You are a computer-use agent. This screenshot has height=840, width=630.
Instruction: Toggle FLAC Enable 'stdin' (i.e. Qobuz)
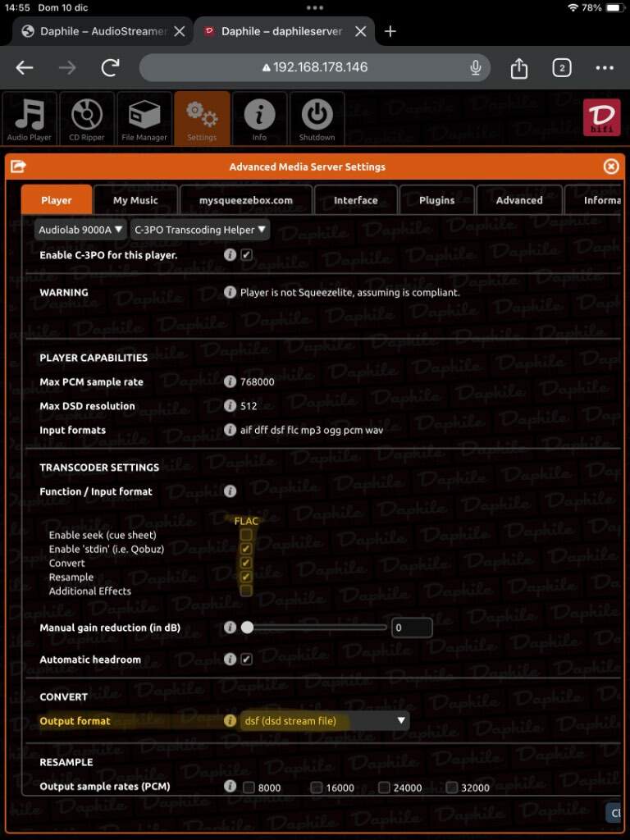pyautogui.click(x=246, y=549)
